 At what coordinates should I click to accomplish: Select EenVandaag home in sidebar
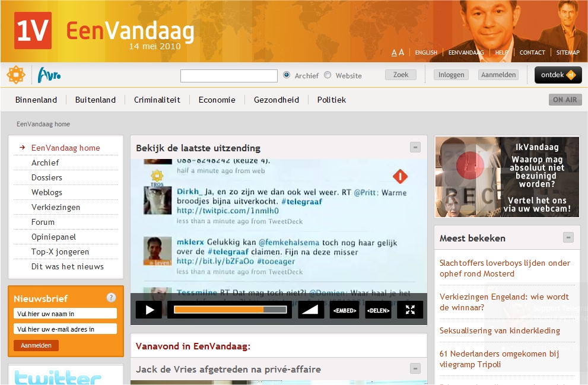tap(66, 148)
